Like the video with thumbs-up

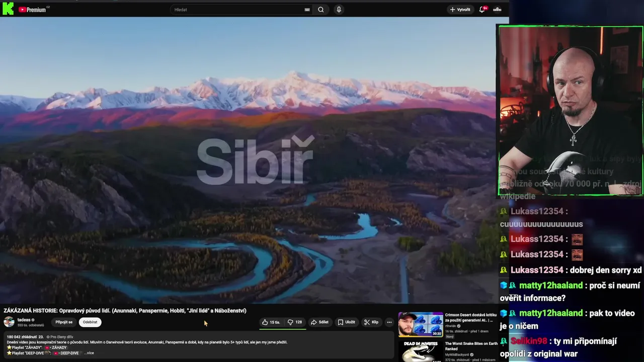pos(271,322)
